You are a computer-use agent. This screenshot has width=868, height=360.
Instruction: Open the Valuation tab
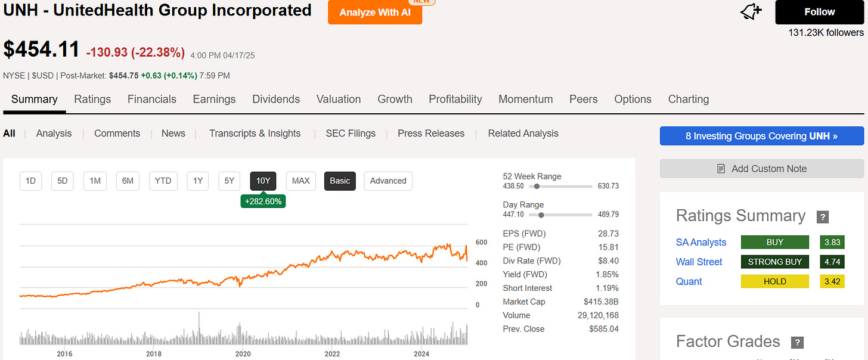coord(339,100)
